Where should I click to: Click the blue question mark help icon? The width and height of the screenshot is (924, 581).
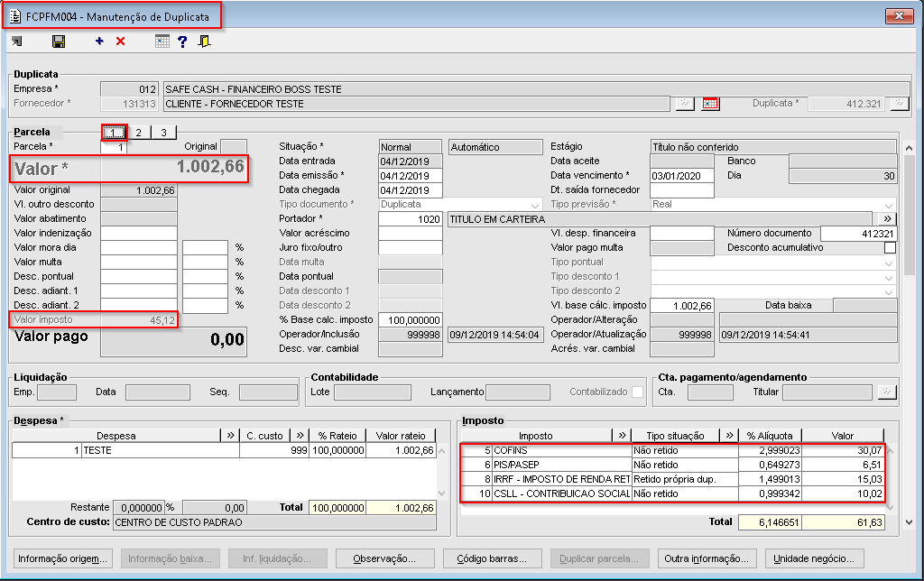(182, 41)
